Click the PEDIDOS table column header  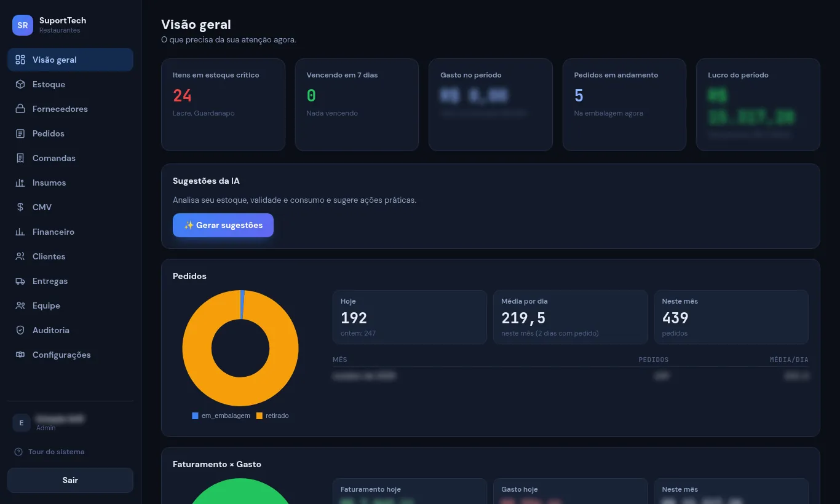(653, 360)
